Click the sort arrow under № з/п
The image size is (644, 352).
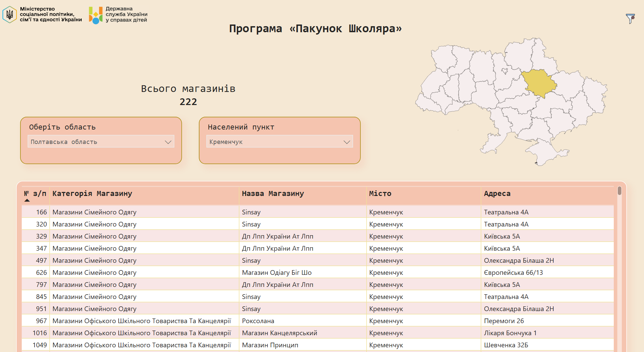[x=27, y=200]
